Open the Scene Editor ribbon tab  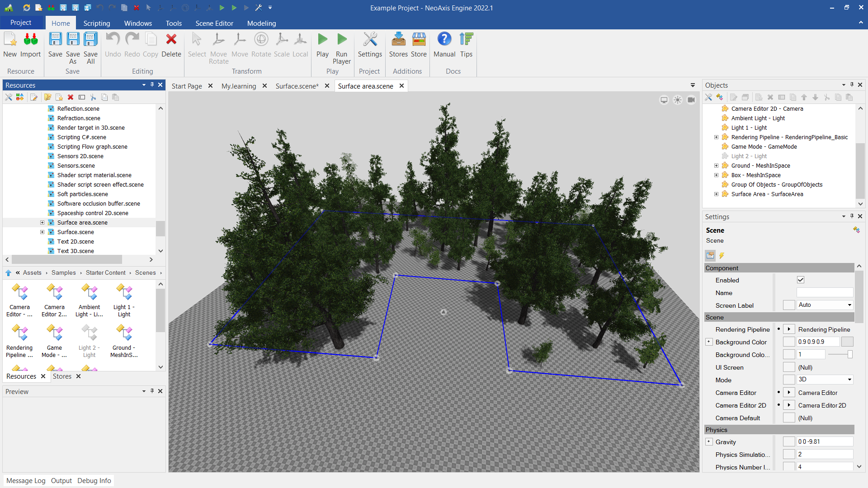pyautogui.click(x=214, y=23)
